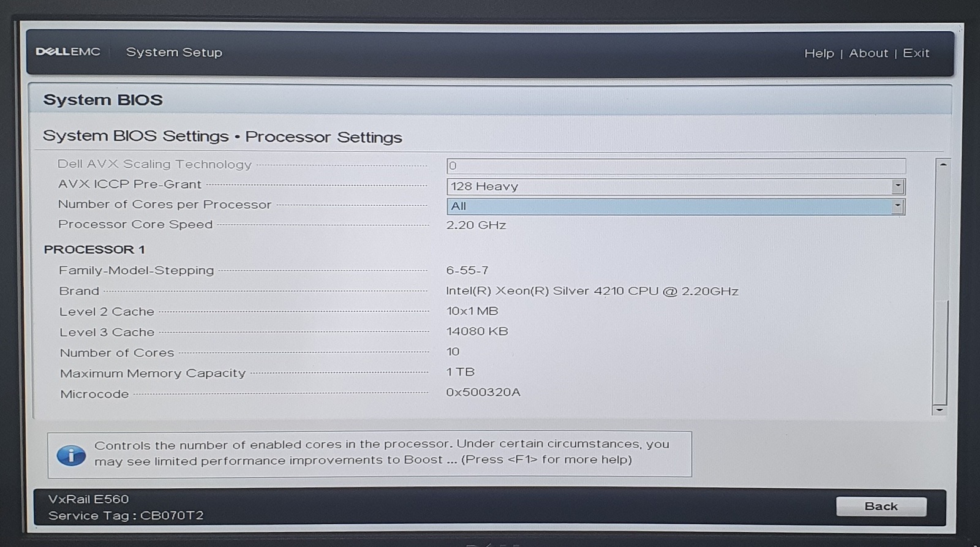Click the Exit link
980x547 pixels.
[916, 53]
